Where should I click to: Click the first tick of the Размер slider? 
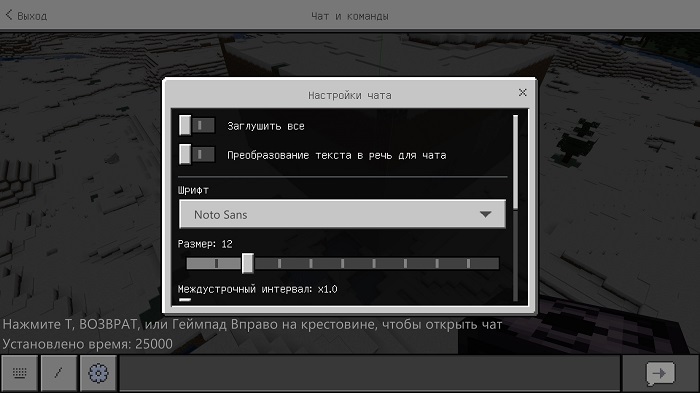[x=216, y=263]
